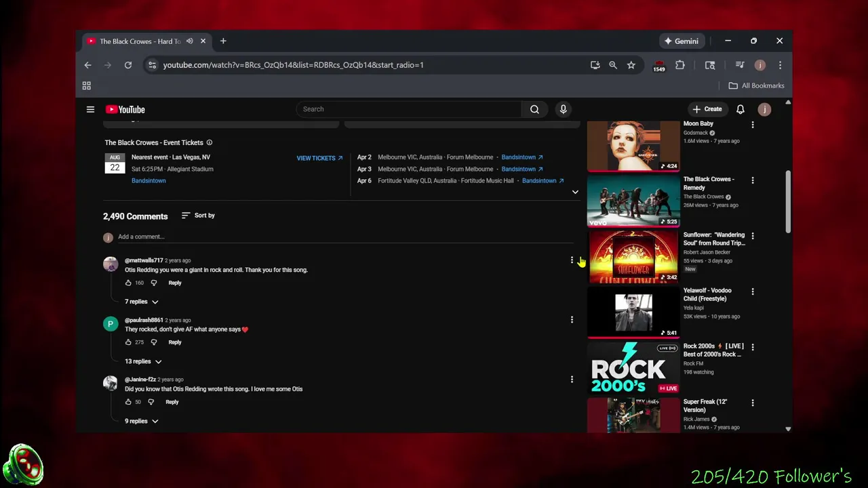Reply to @mattwalls717 comment
The image size is (868, 488).
(x=175, y=283)
